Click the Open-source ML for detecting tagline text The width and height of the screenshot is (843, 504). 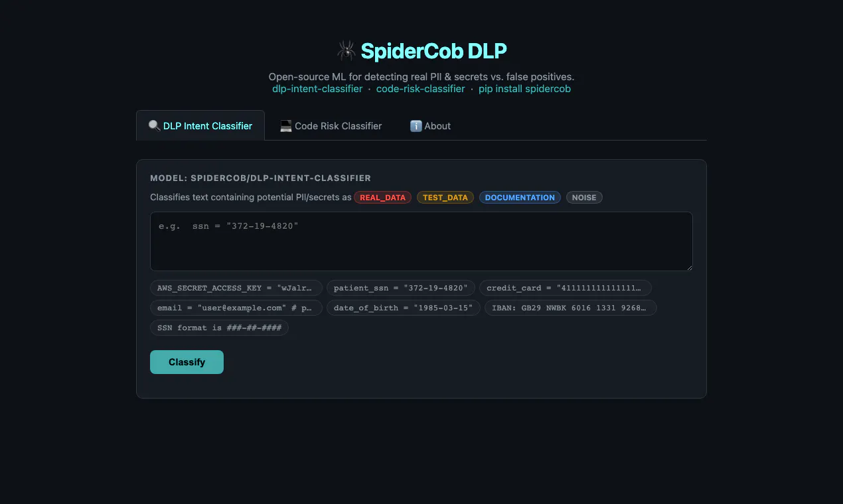(421, 77)
